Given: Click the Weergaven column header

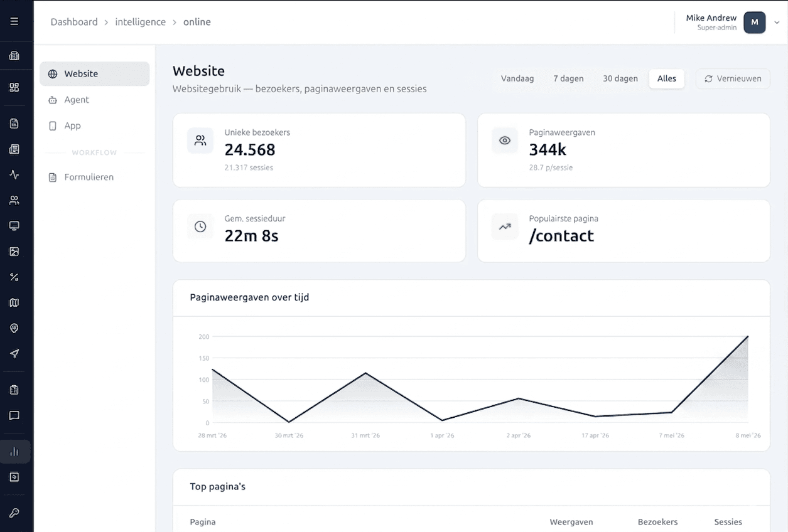Looking at the screenshot, I should pos(571,522).
